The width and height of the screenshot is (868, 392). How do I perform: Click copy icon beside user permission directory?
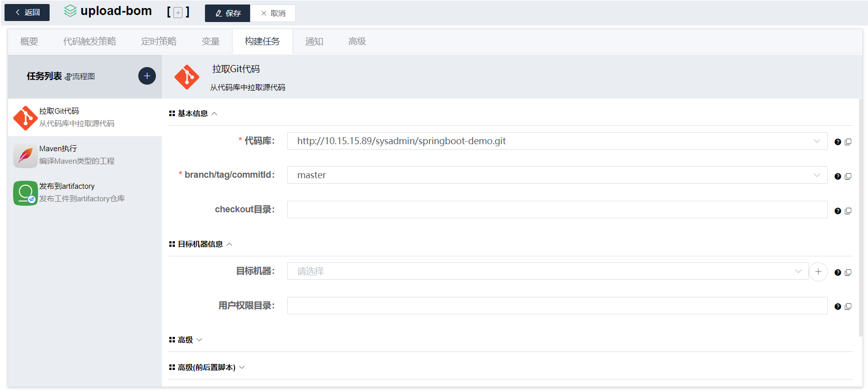coord(848,306)
